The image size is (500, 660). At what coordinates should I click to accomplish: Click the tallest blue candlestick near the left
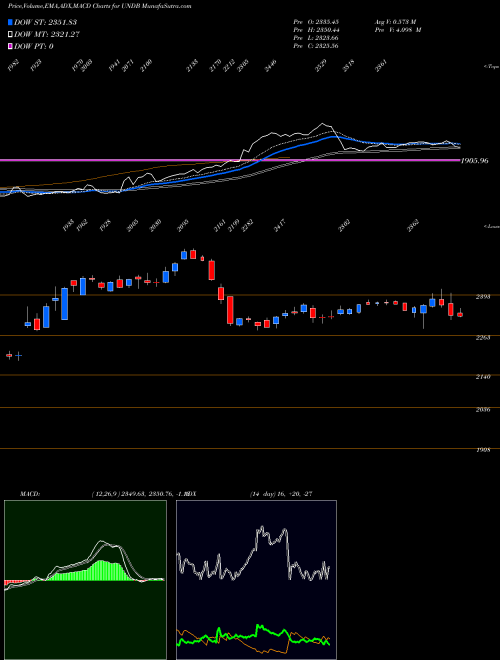click(x=64, y=304)
